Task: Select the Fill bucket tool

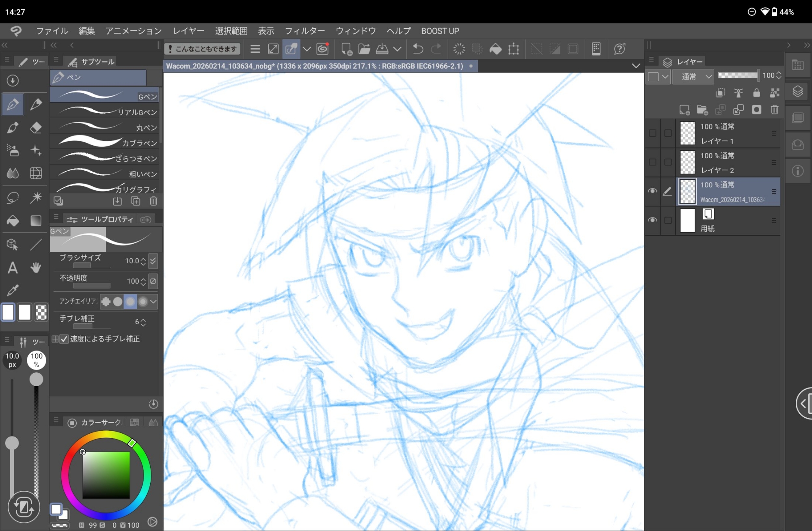Action: point(13,221)
